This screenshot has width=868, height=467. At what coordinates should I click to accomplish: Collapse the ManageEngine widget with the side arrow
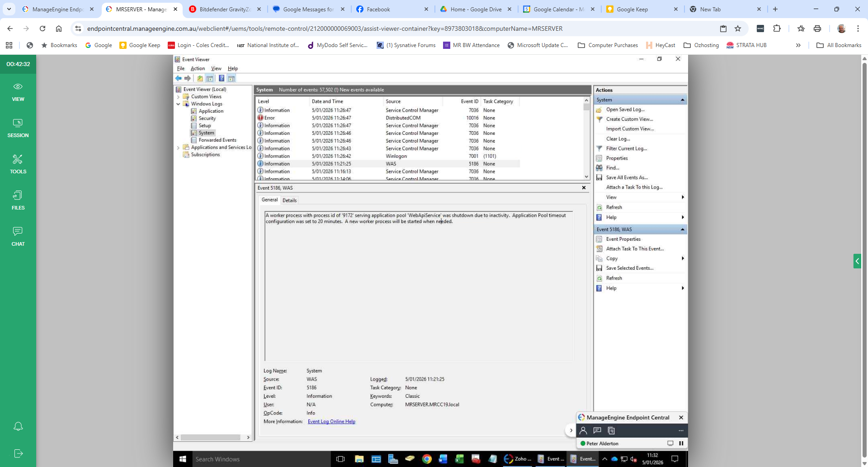click(571, 430)
